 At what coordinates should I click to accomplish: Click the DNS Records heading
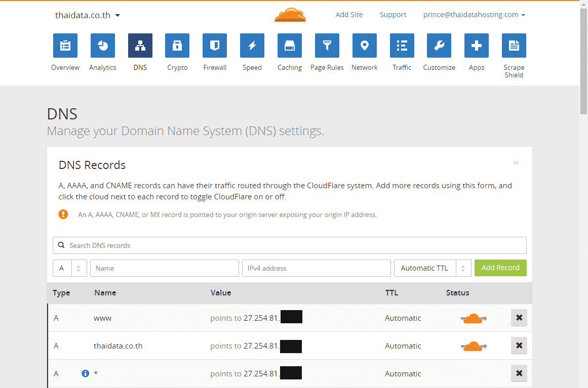click(x=92, y=165)
